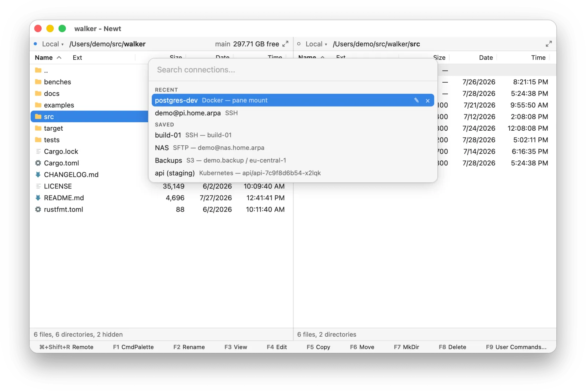The height and width of the screenshot is (392, 586).
Task: Select the target folder icon
Action: [x=38, y=128]
